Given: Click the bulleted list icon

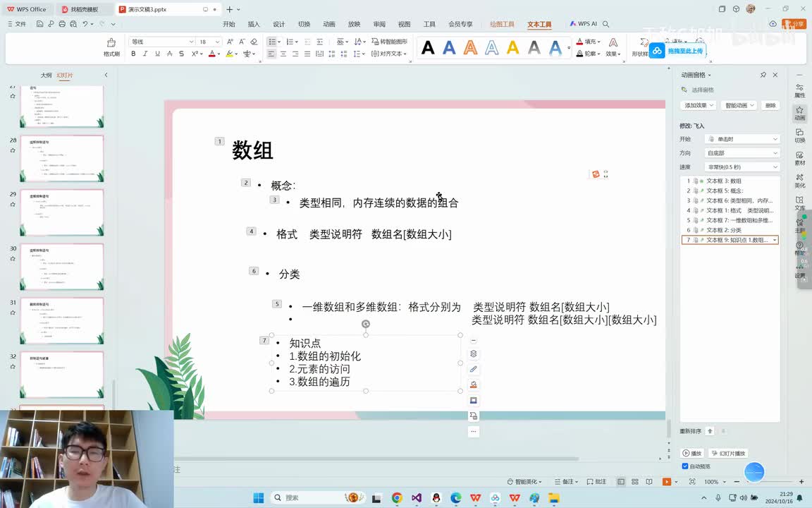Looking at the screenshot, I should point(272,42).
